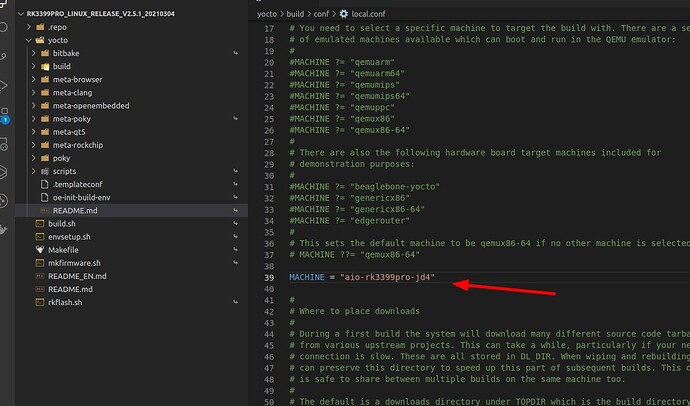Click the meta-qt5 folder icon
Screen dimensions: 690x406
45,132
